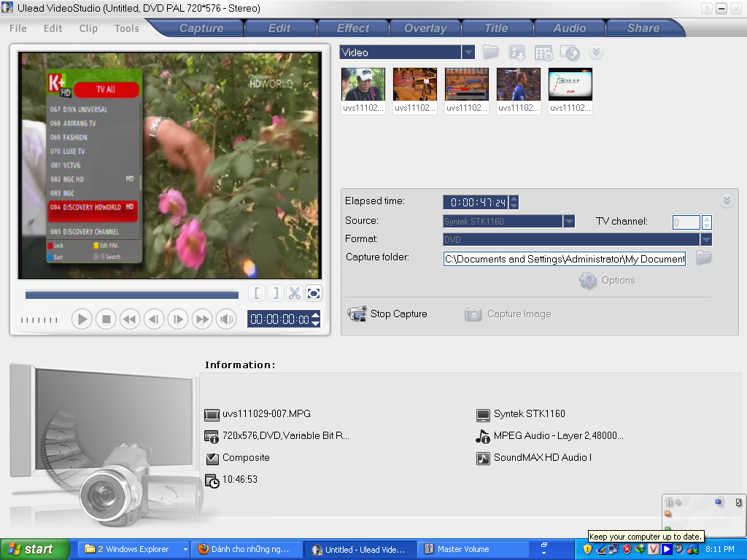The height and width of the screenshot is (560, 747).
Task: Collapse the capture options panel
Action: point(727,200)
